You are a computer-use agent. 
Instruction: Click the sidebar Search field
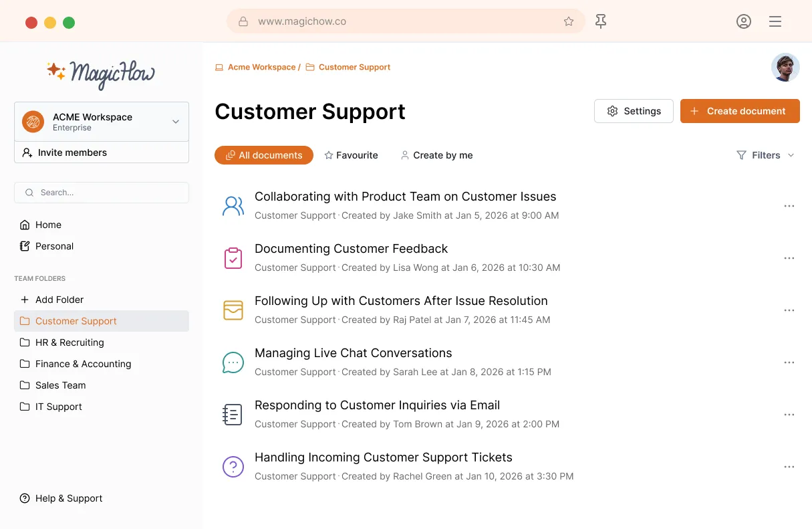click(x=102, y=193)
